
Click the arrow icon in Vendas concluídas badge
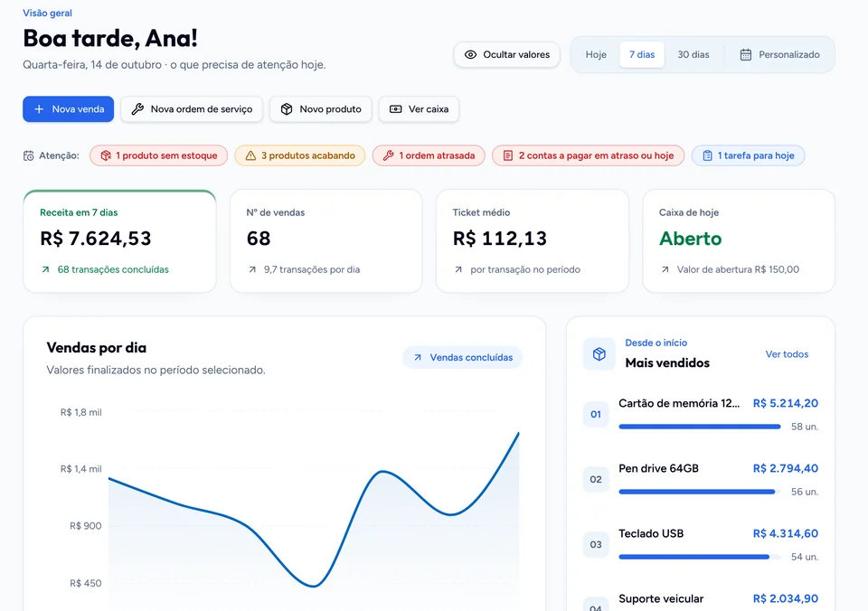coord(418,358)
